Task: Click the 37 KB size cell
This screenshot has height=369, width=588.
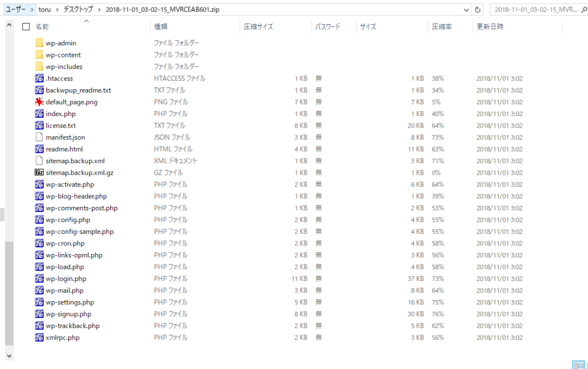Action: 416,279
